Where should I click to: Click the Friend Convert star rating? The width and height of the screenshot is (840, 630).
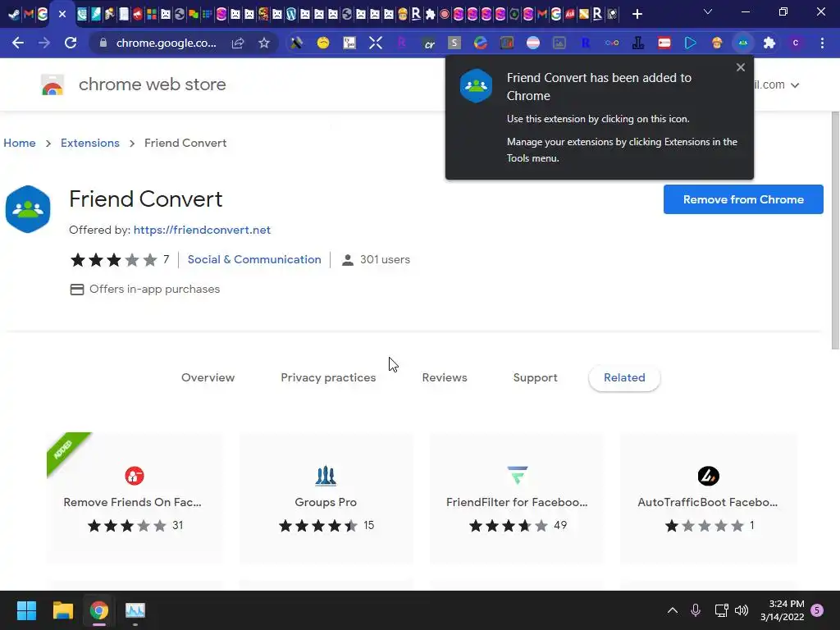113,260
